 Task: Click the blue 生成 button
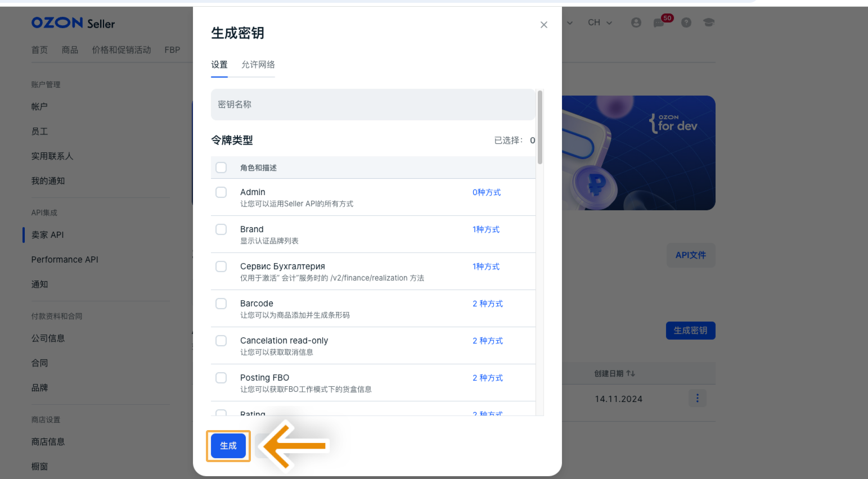(x=228, y=446)
